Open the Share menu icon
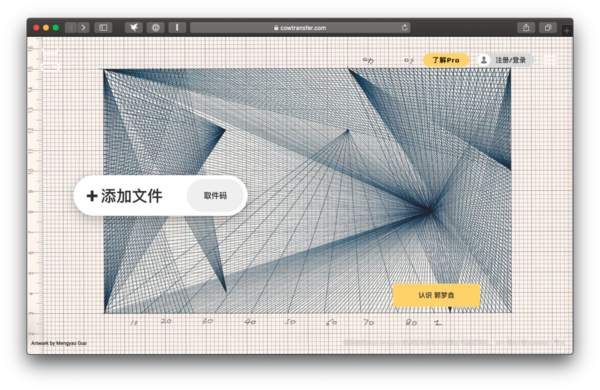 [526, 28]
